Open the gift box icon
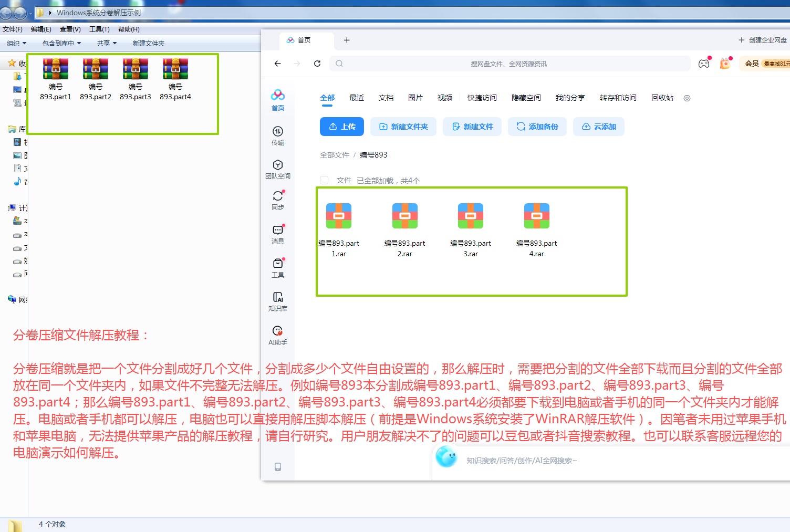Image resolution: width=790 pixels, height=532 pixels. pos(725,64)
